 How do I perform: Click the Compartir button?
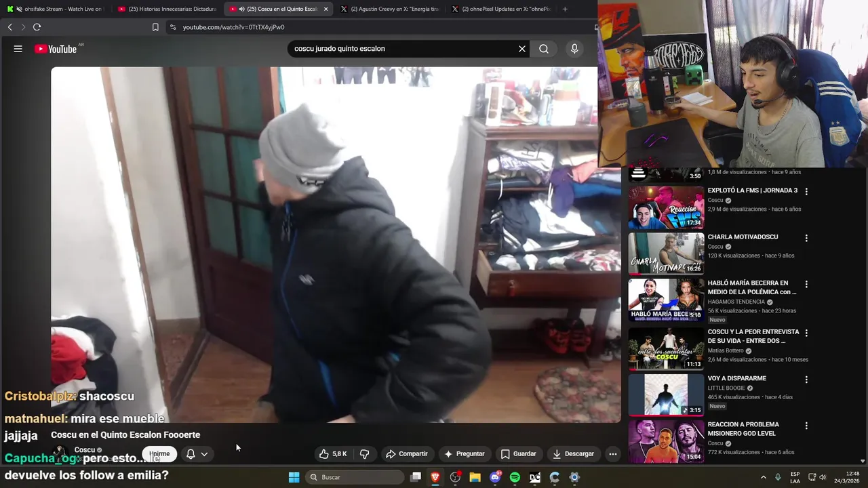[x=407, y=454]
